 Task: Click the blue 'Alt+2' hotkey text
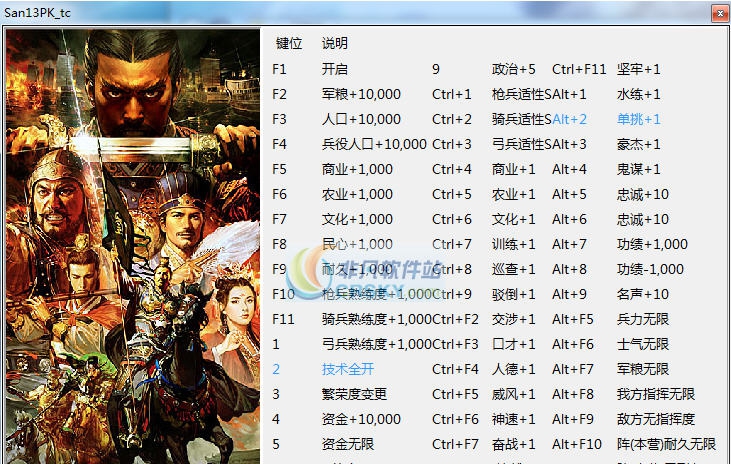[x=569, y=119]
